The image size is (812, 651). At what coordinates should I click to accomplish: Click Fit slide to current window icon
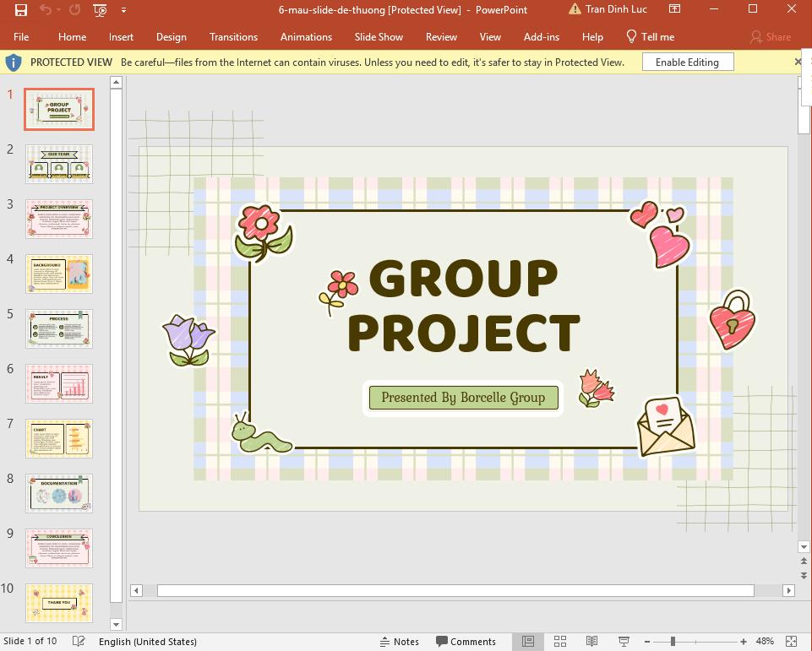coord(791,641)
